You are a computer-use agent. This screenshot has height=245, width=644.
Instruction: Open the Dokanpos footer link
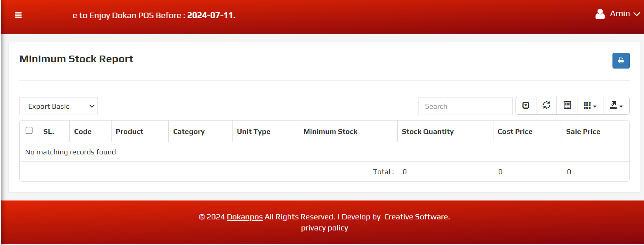click(x=244, y=217)
